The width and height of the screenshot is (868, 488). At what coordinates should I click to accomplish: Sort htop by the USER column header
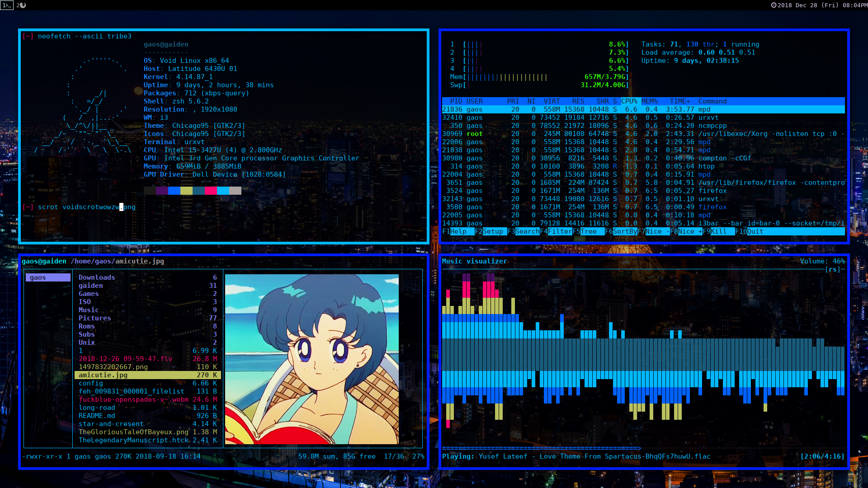(x=475, y=101)
